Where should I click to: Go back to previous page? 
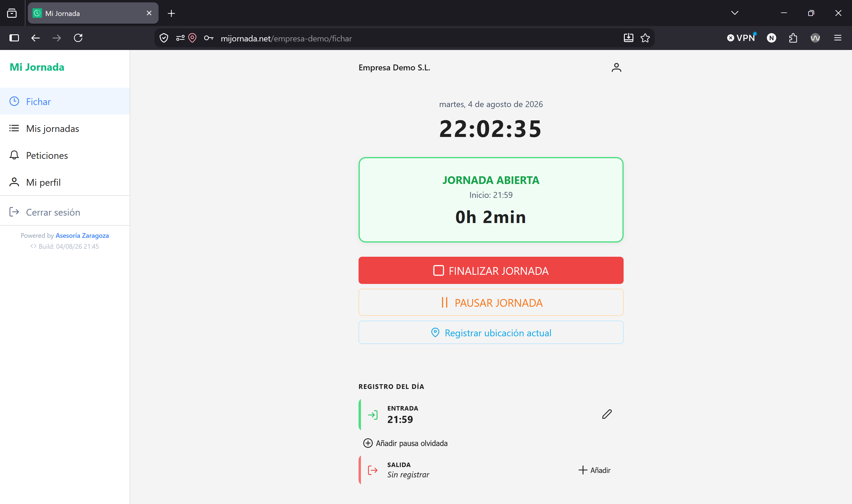click(35, 38)
